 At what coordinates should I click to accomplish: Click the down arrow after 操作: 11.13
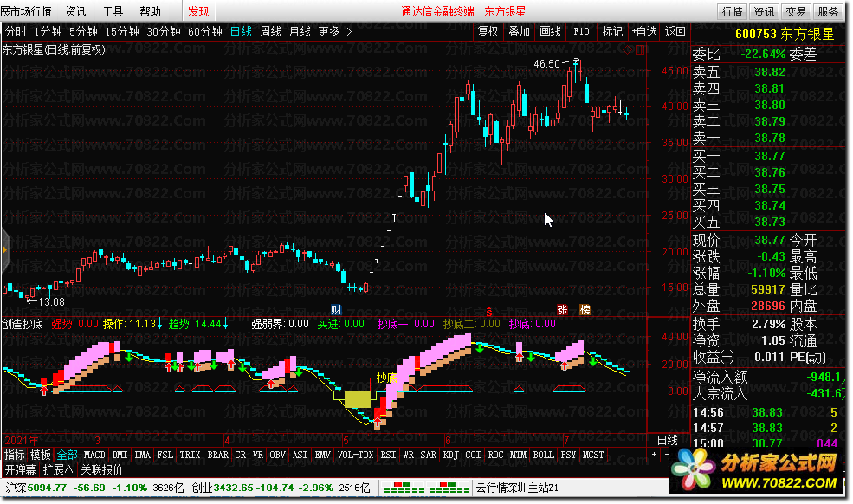tap(160, 324)
